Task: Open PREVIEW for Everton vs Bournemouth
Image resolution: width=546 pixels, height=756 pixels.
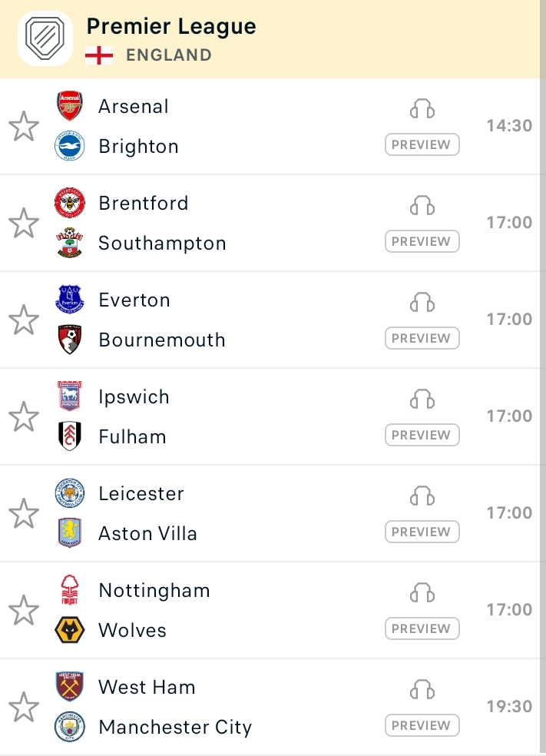Action: coord(422,338)
